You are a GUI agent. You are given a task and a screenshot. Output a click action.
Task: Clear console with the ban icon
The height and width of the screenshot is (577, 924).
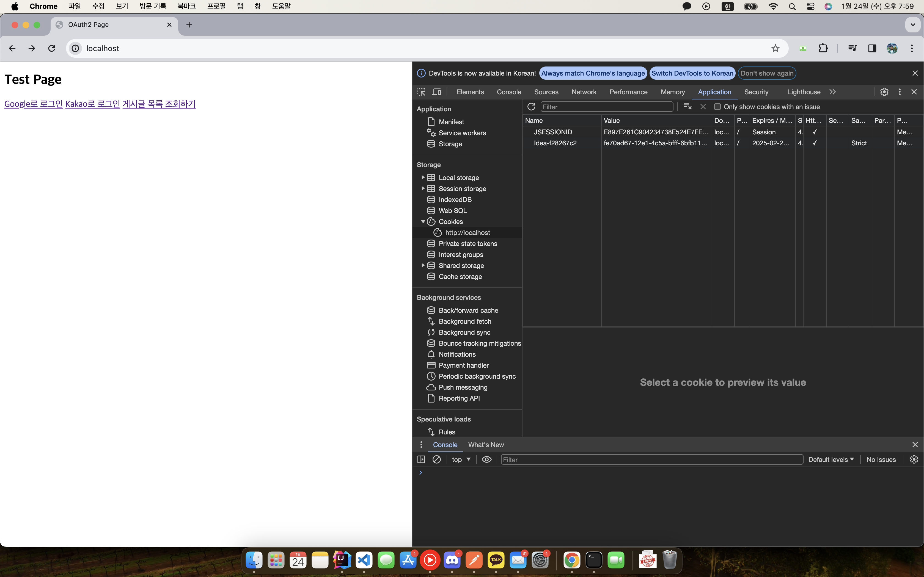tap(436, 459)
